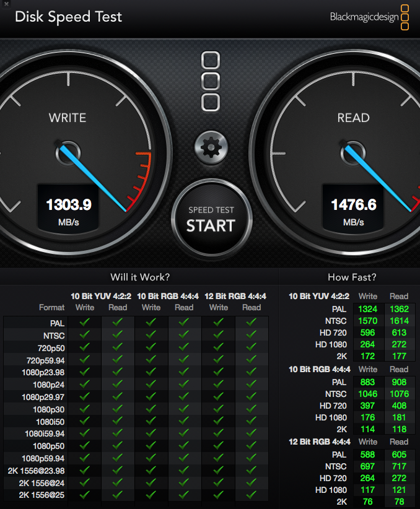This screenshot has width=420, height=509.
Task: Click 1080p50 12 Bit RGB write checkmark
Action: click(x=218, y=445)
